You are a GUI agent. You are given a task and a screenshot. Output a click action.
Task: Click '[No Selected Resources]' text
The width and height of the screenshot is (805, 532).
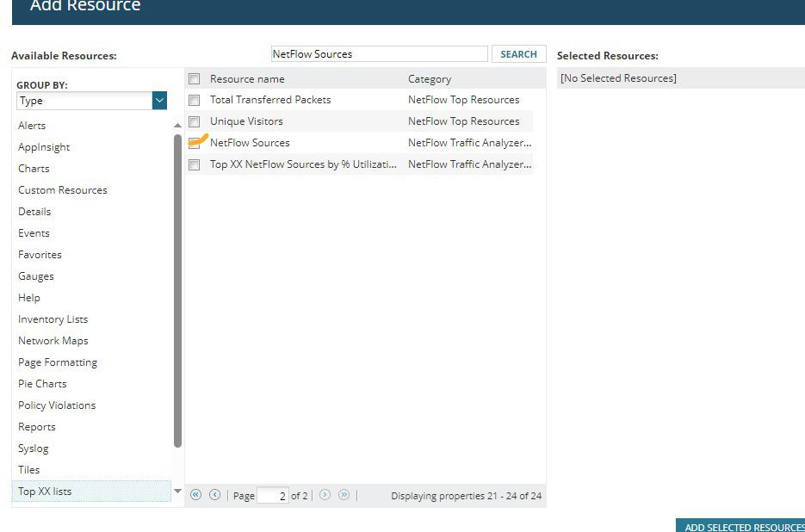pyautogui.click(x=618, y=78)
